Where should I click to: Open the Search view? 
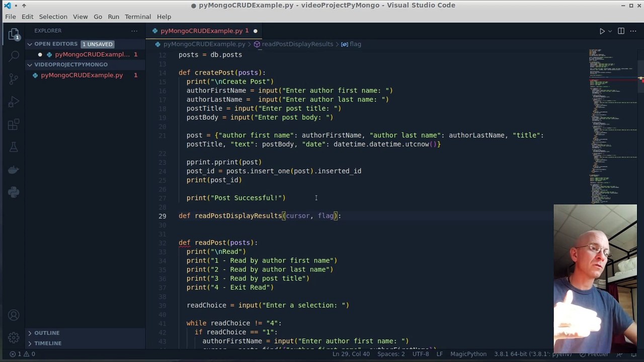pyautogui.click(x=14, y=56)
